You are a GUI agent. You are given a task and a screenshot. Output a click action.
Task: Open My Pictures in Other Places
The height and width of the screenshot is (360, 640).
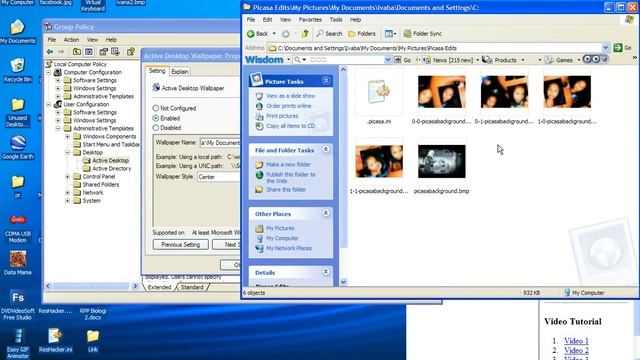(280, 228)
